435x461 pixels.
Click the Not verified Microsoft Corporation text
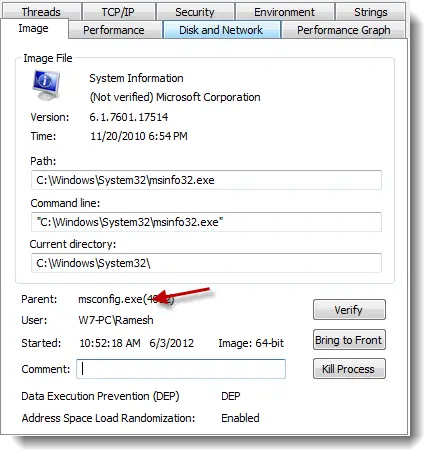pos(175,97)
